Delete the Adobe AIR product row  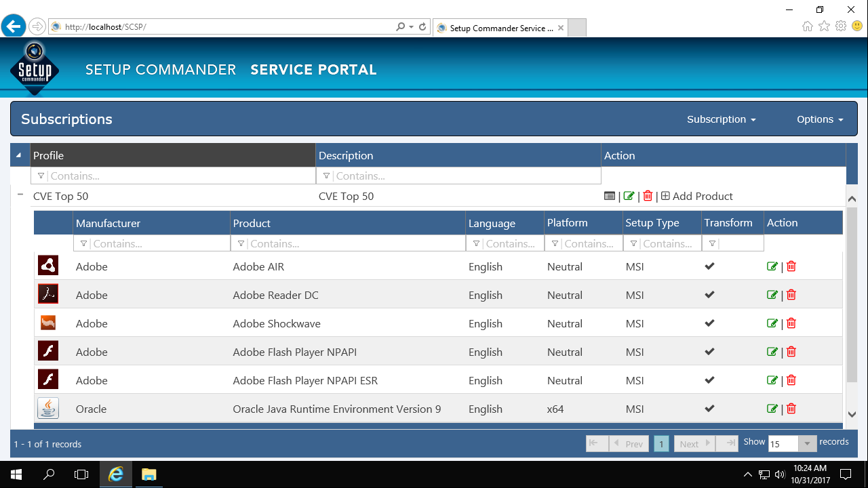pyautogui.click(x=791, y=266)
